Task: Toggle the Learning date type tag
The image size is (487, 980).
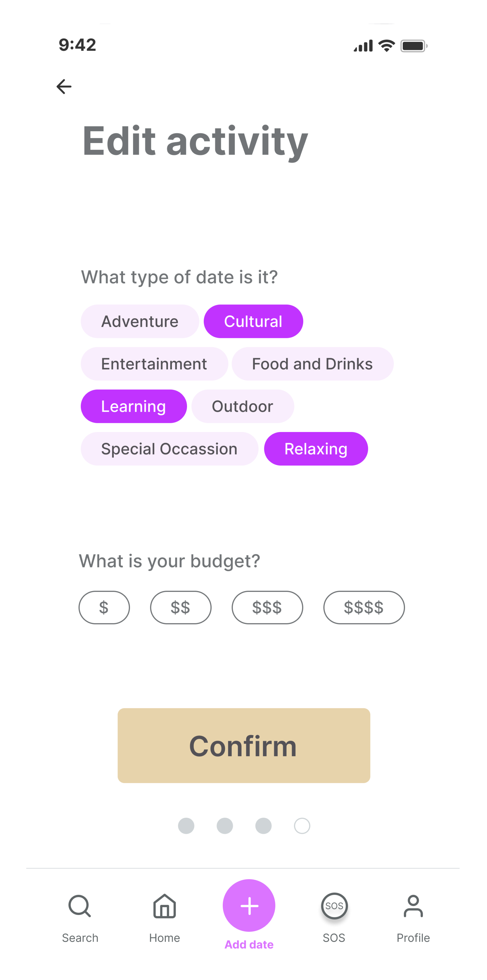Action: pyautogui.click(x=133, y=405)
